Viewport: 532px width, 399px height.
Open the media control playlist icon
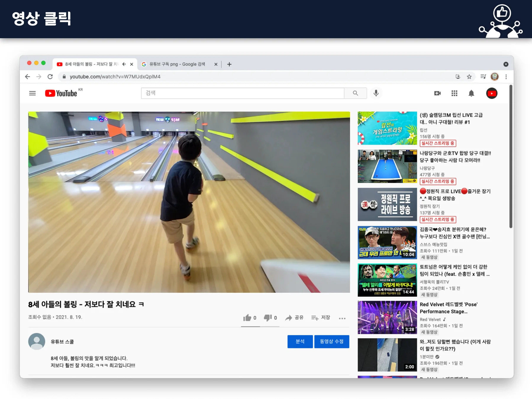click(483, 77)
